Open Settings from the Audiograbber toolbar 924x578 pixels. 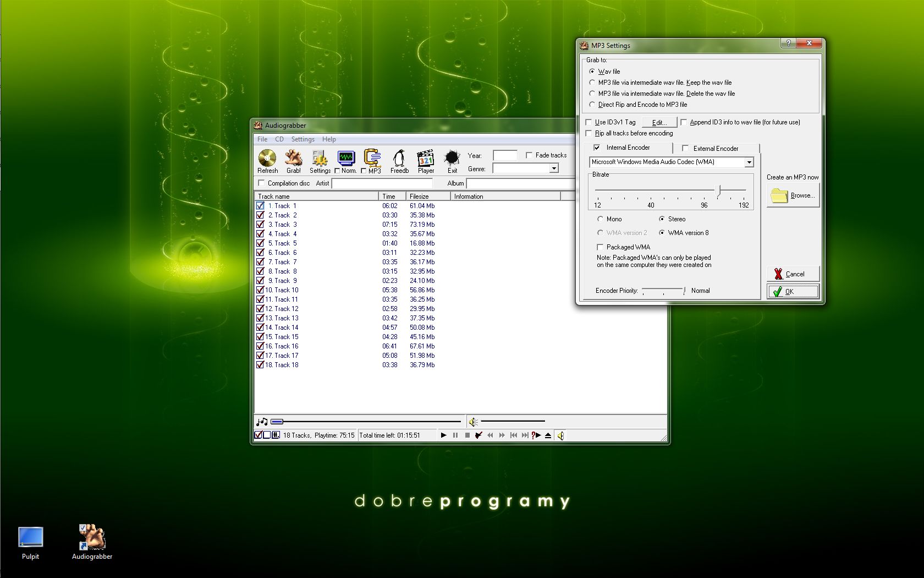tap(320, 159)
